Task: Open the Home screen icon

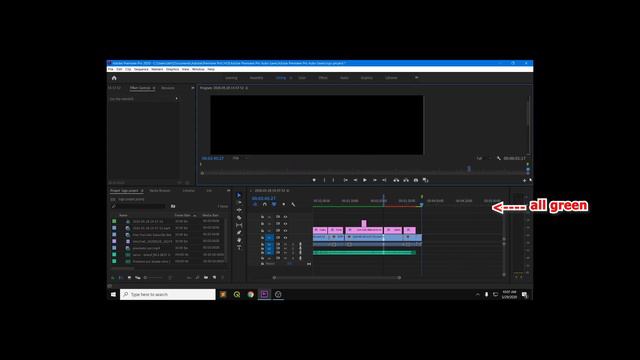Action: pos(114,78)
